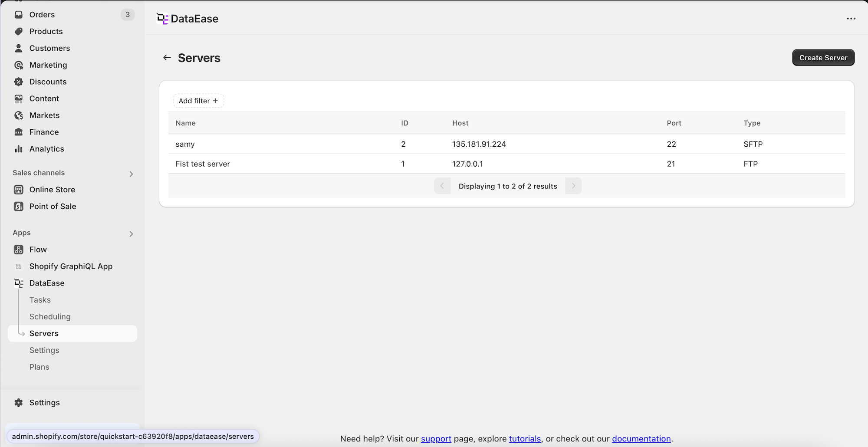Open the DataEase Plans page
The image size is (868, 447).
click(39, 367)
